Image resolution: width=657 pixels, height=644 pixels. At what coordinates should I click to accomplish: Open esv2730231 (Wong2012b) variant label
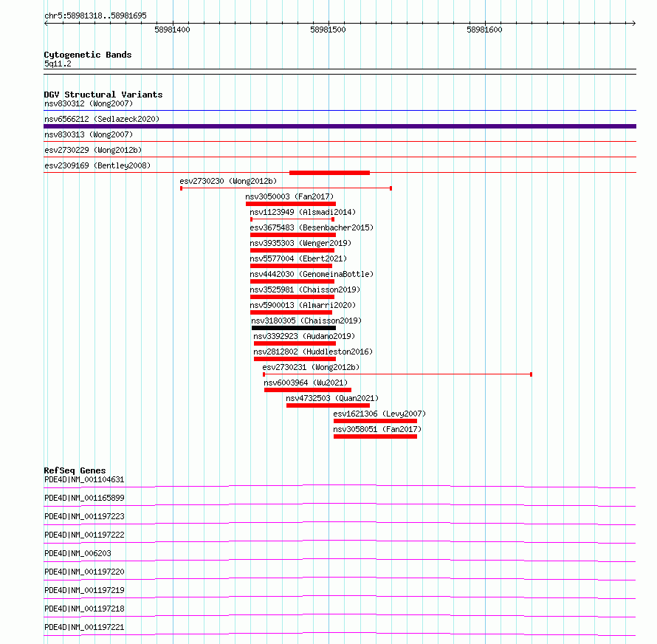[311, 367]
